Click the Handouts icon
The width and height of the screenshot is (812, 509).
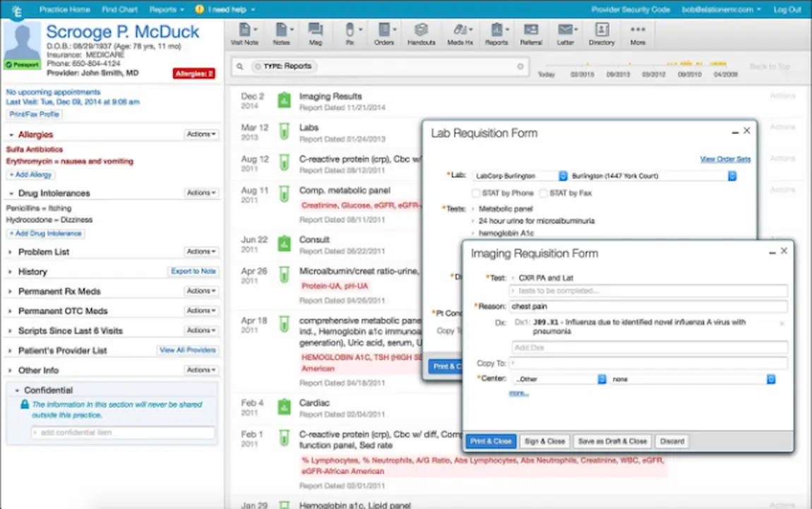click(421, 33)
